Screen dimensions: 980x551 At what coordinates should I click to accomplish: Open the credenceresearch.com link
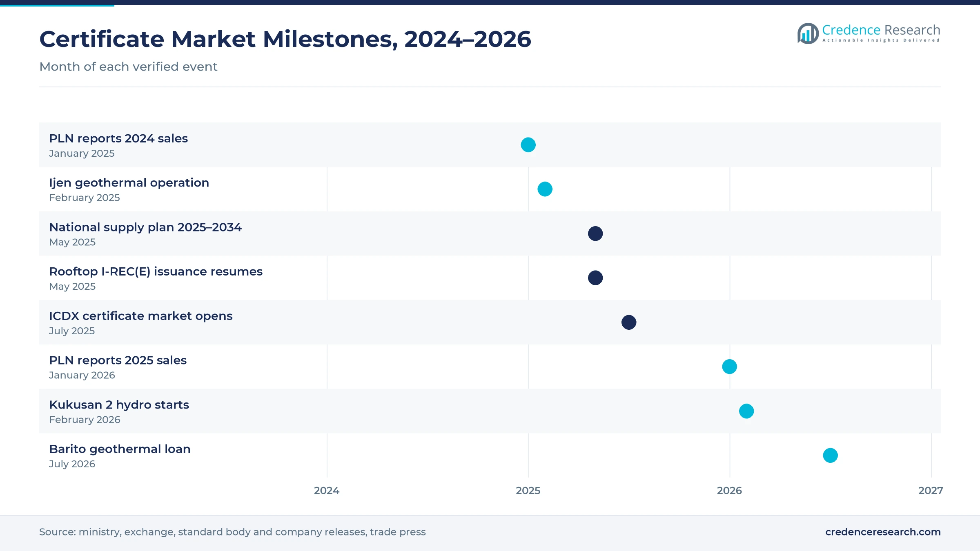(x=883, y=532)
